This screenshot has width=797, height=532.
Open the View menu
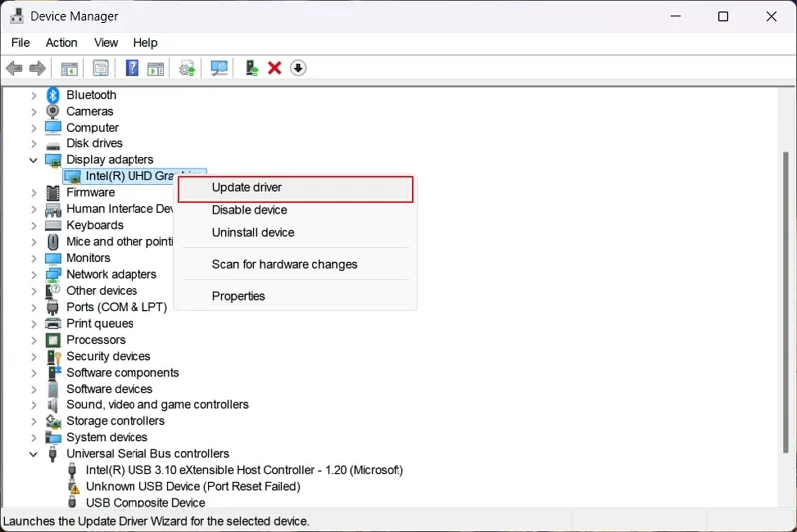[x=106, y=43]
